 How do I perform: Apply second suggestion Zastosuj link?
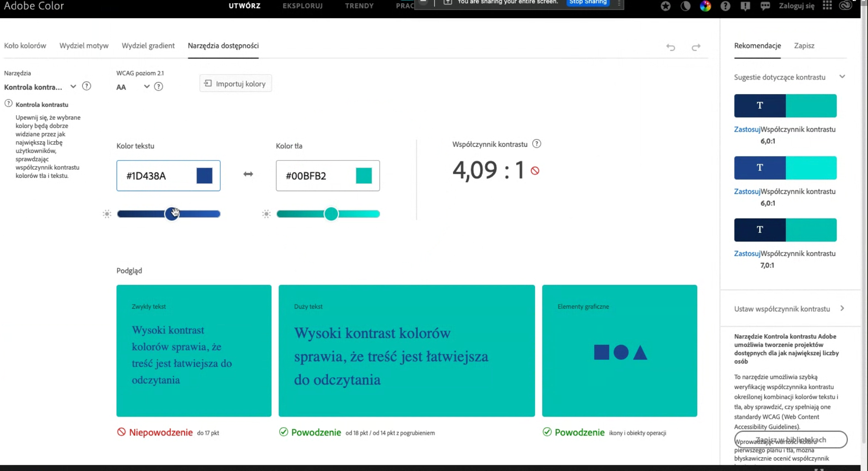pyautogui.click(x=747, y=192)
